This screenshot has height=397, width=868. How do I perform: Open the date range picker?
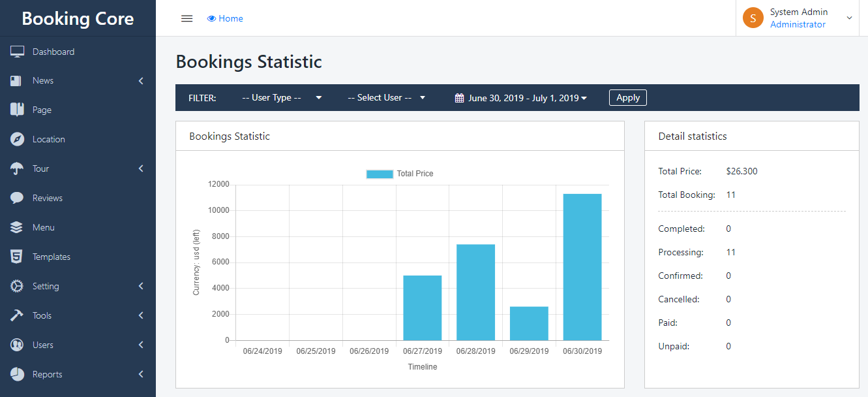pos(521,98)
